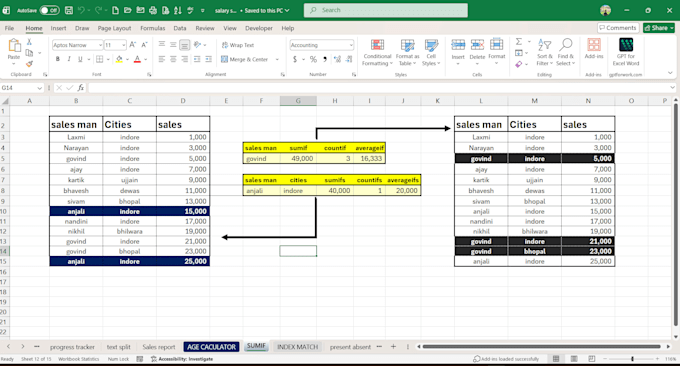
Task: Create a new blank workbook from toolbar
Action: [115, 10]
